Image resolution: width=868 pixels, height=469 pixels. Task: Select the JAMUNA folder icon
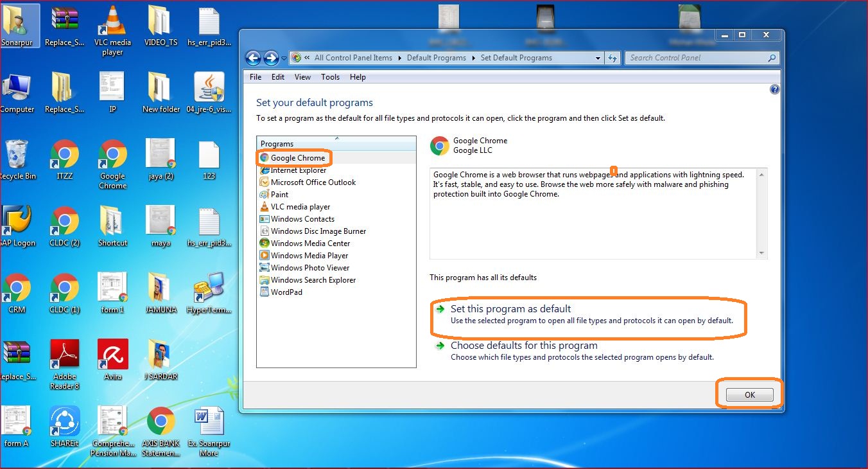(161, 293)
